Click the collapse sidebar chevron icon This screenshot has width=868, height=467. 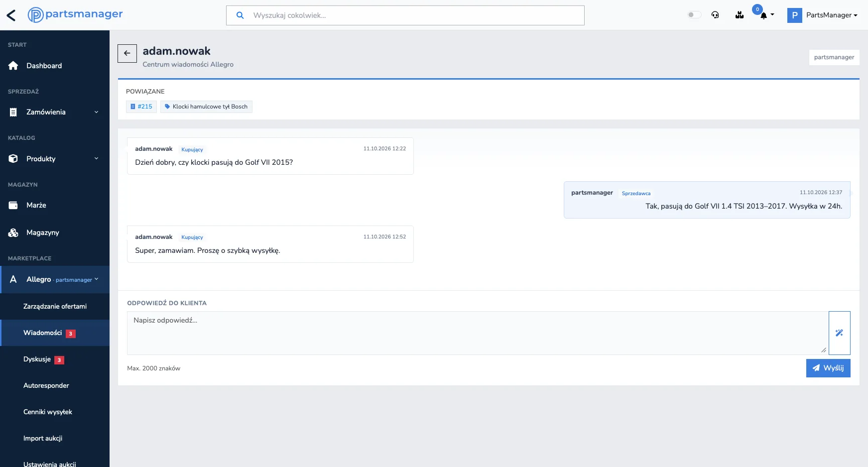tap(11, 15)
